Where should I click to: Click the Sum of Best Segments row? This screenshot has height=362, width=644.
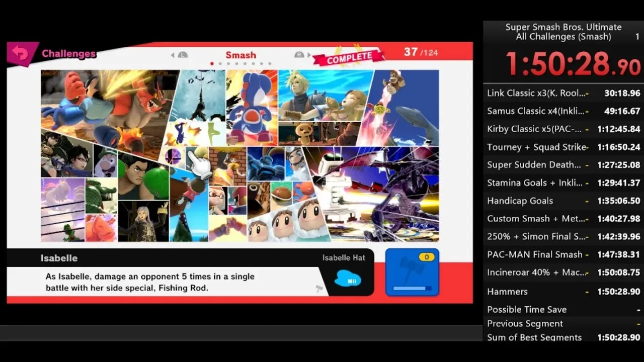point(563,337)
